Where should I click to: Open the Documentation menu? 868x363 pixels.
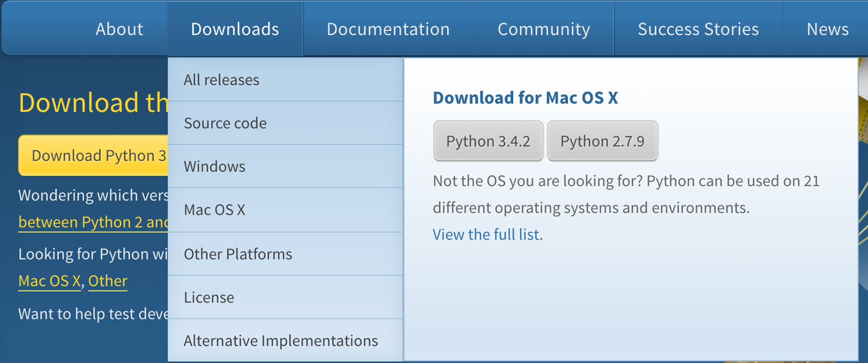(x=388, y=29)
